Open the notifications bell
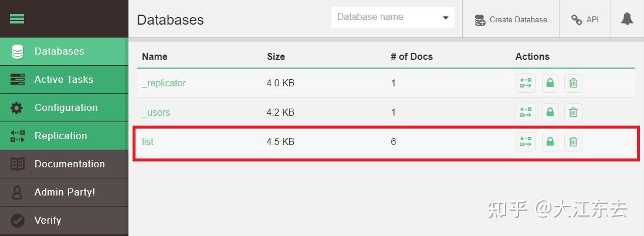The width and height of the screenshot is (644, 236). 627,19
